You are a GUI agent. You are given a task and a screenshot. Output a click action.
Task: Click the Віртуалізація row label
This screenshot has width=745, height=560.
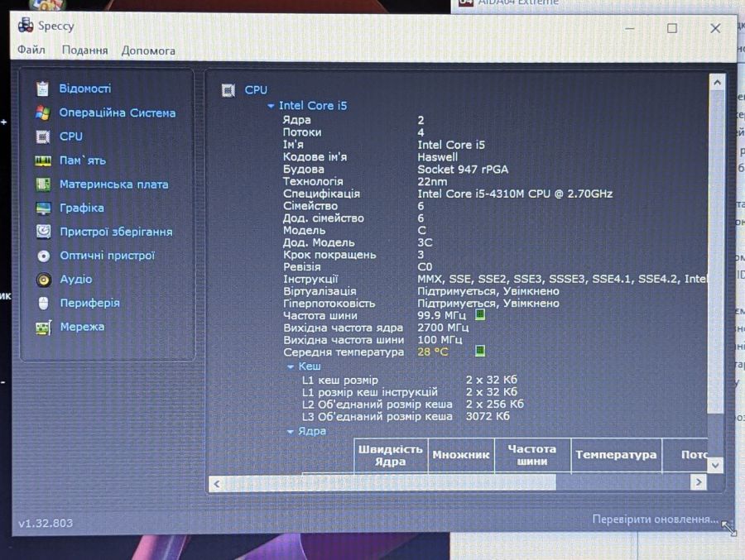(320, 291)
